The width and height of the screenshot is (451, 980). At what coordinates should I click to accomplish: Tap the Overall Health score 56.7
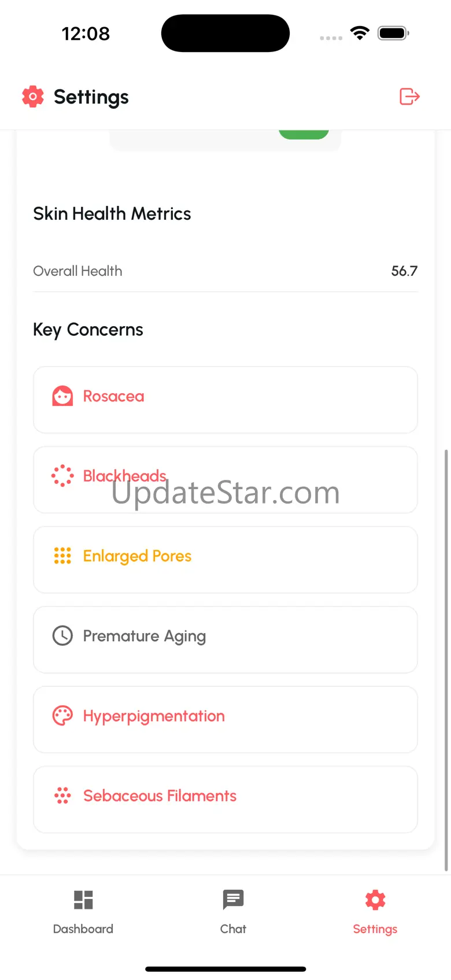pos(404,271)
